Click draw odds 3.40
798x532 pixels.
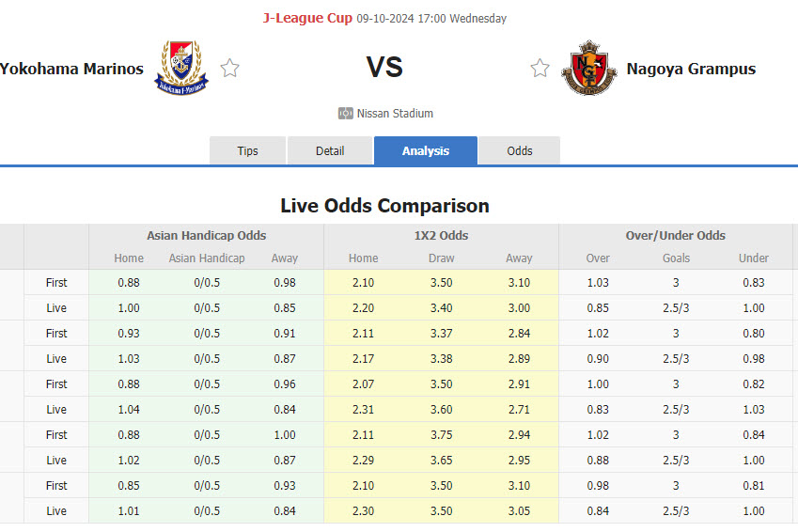tap(441, 308)
